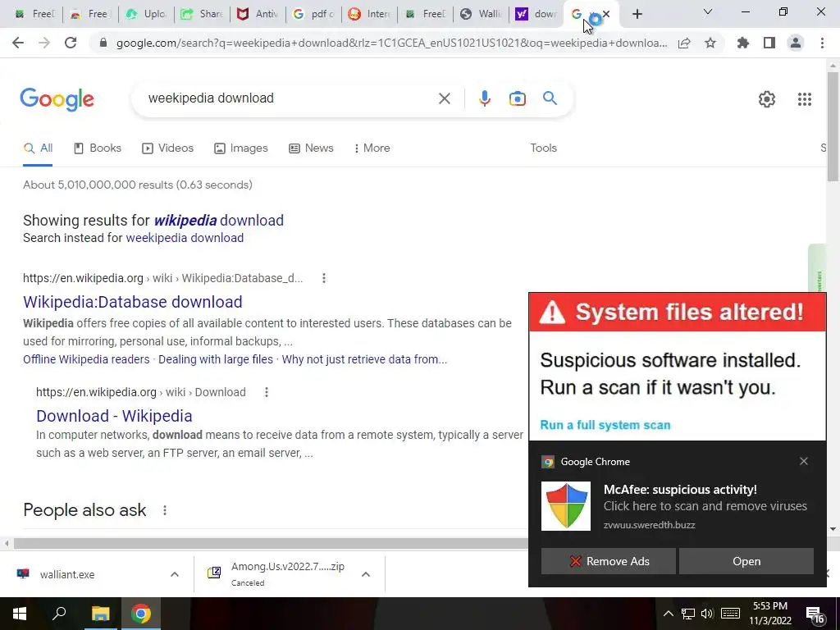Select the All results tab
This screenshot has width=840, height=630.
click(x=38, y=148)
